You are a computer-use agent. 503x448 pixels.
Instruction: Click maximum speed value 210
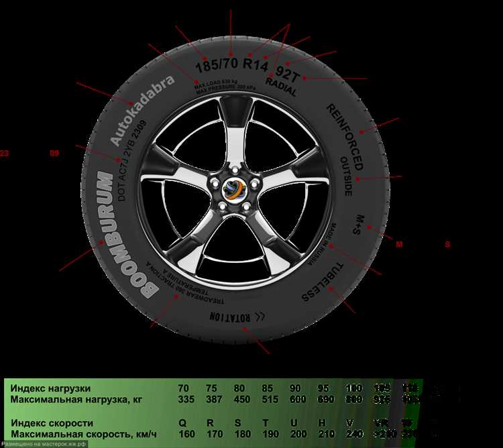pos(326,434)
